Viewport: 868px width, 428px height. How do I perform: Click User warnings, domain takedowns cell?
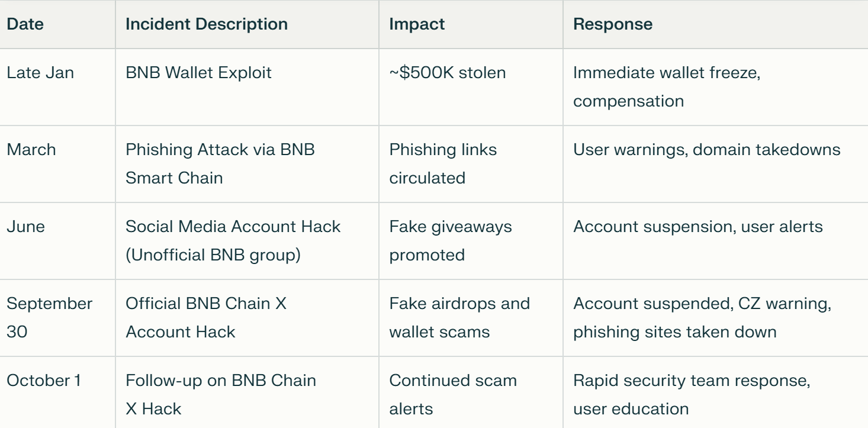click(707, 149)
